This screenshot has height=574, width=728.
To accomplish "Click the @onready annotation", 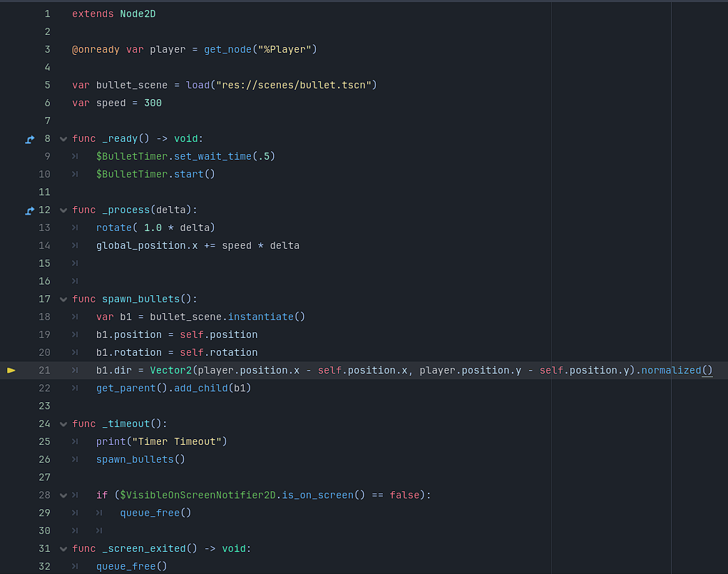I will point(96,49).
